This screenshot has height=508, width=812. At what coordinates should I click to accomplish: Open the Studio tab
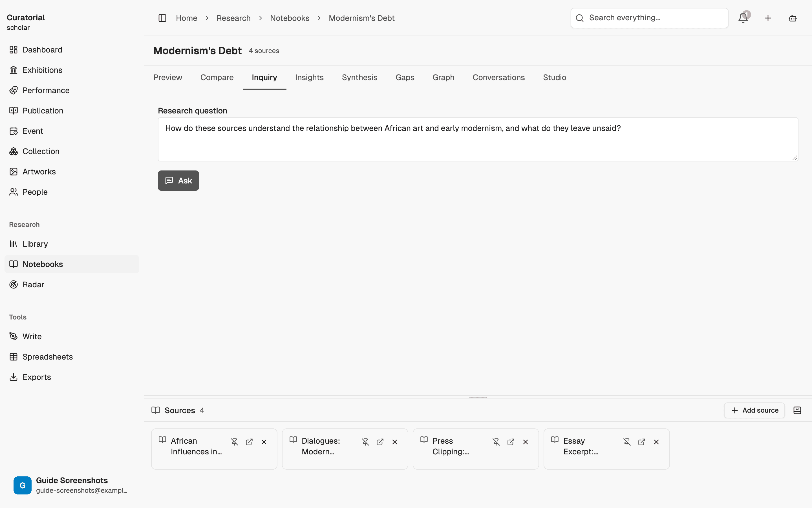[555, 78]
